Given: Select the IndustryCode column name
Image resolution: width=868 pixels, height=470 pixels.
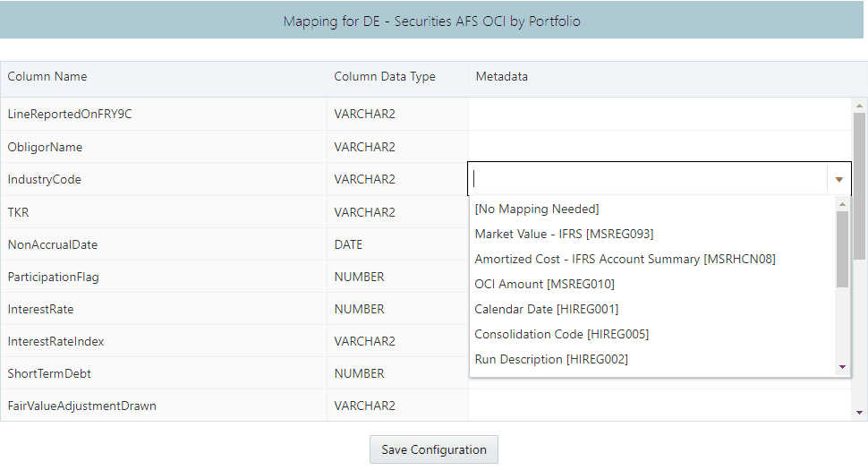Looking at the screenshot, I should [x=44, y=179].
